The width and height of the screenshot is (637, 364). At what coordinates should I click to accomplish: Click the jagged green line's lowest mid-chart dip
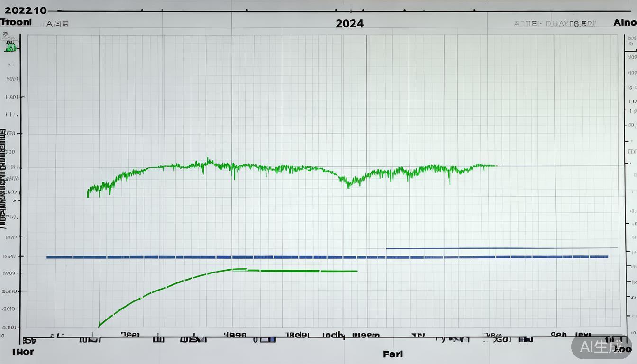349,185
